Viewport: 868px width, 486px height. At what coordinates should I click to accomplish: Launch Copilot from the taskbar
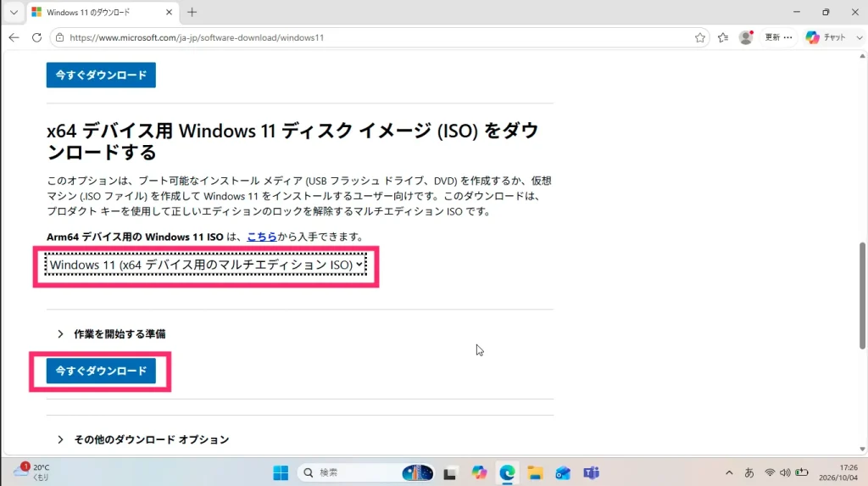479,472
